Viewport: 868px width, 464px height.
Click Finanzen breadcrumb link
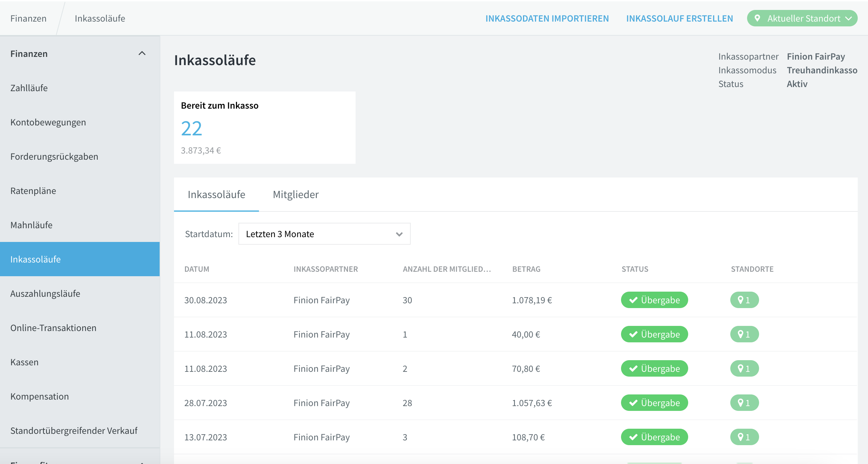(x=28, y=18)
